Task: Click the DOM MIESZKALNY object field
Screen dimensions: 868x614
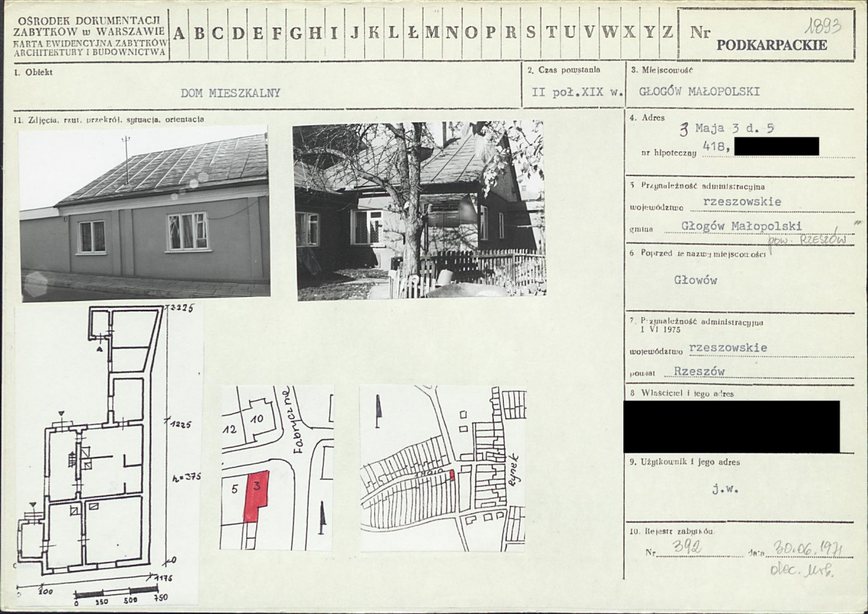Action: pos(230,93)
